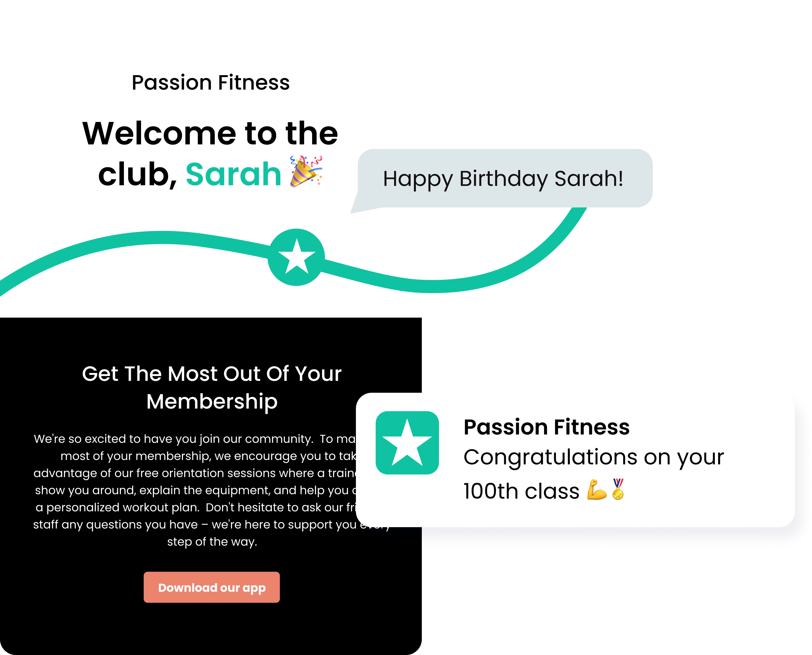Click the Passion Fitness brand text at top

(x=211, y=82)
